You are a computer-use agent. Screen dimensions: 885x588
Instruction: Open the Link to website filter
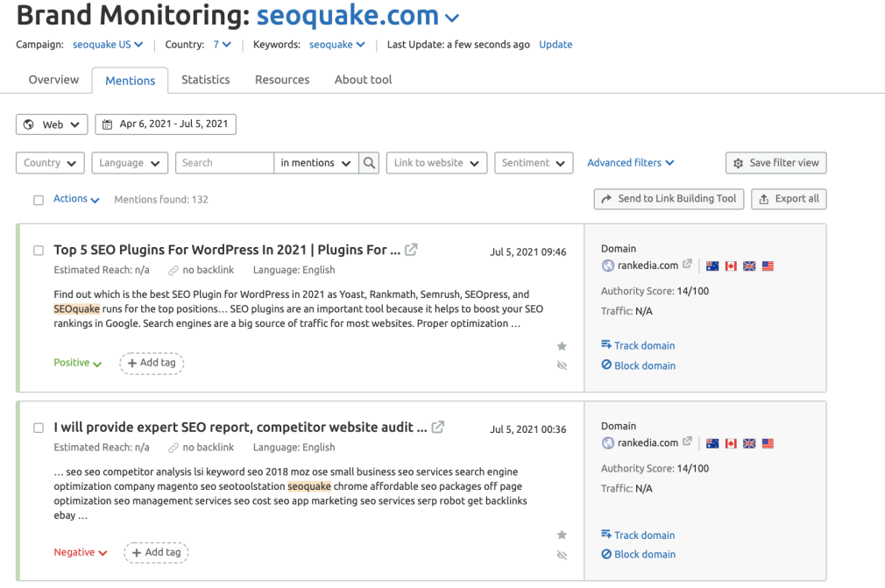(437, 163)
